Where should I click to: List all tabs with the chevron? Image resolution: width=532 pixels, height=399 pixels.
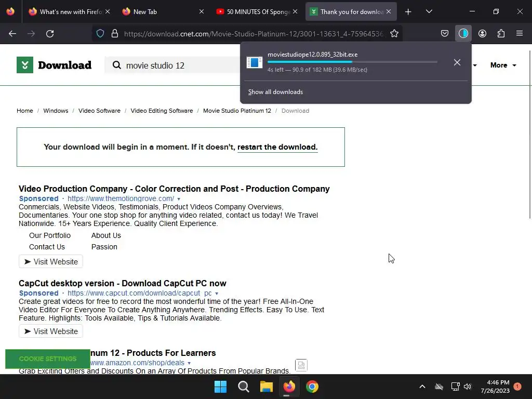(429, 11)
